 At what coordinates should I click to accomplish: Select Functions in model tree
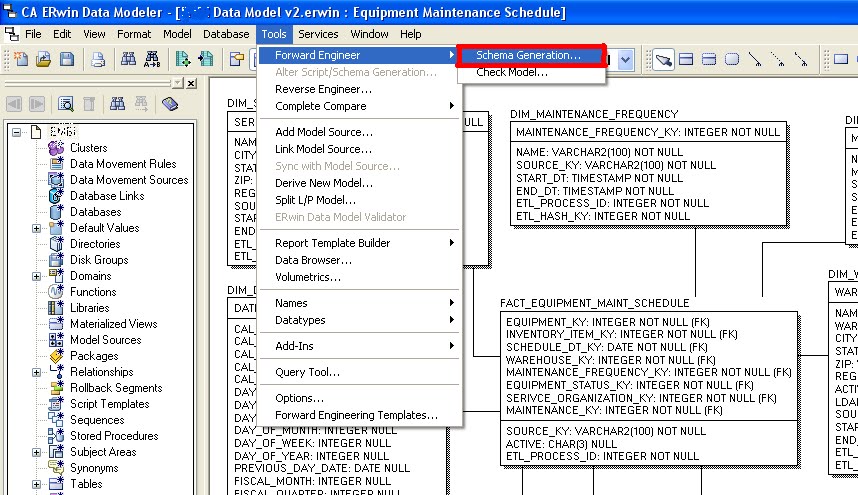(x=93, y=292)
